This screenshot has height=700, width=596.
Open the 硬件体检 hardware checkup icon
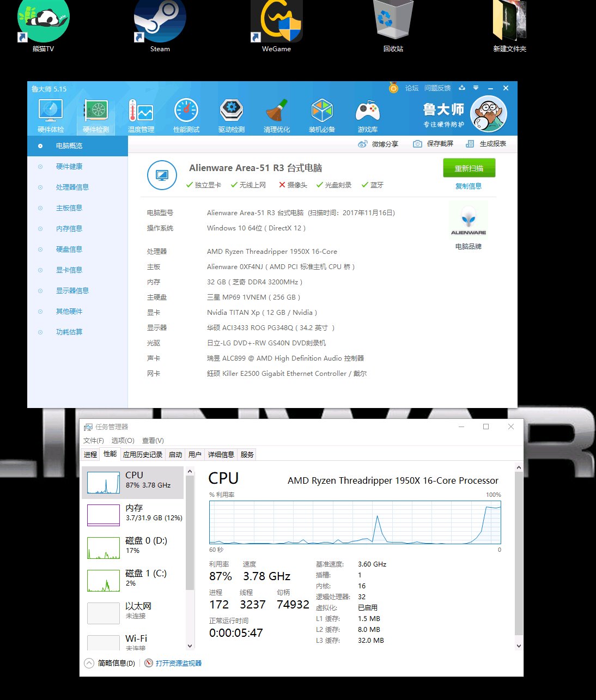51,116
